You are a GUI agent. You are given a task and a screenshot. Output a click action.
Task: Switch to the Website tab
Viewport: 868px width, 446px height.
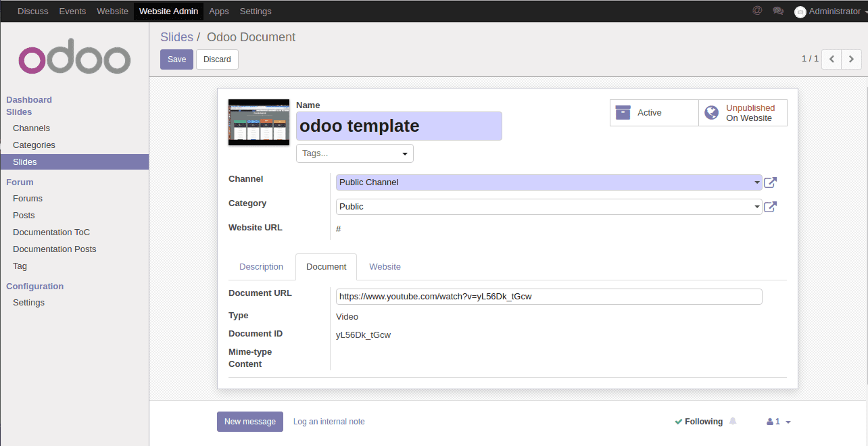(x=385, y=267)
